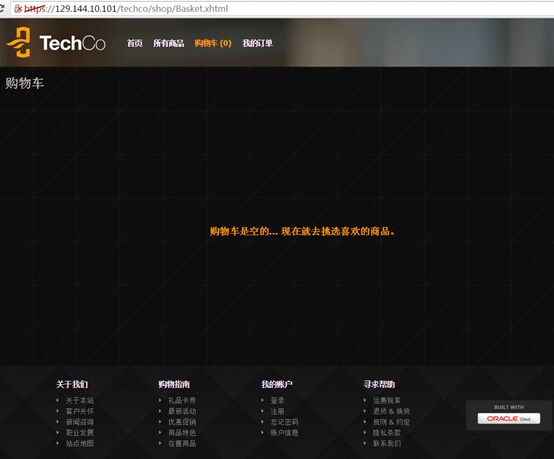
Task: Open the 退货 & 换货 returns link
Action: click(x=391, y=411)
